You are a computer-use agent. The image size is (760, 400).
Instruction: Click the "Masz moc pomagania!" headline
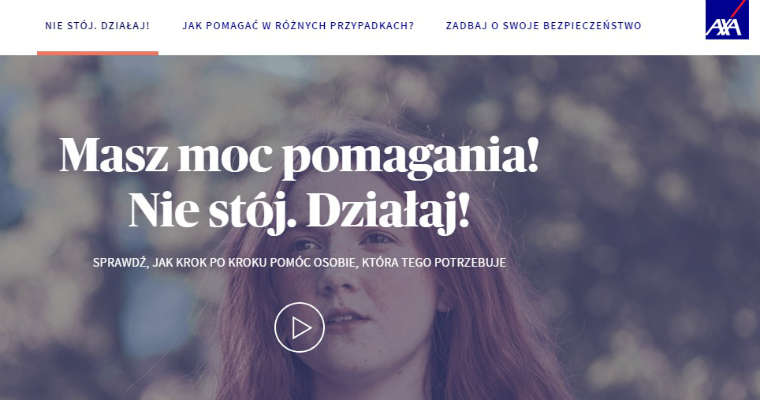(299, 155)
